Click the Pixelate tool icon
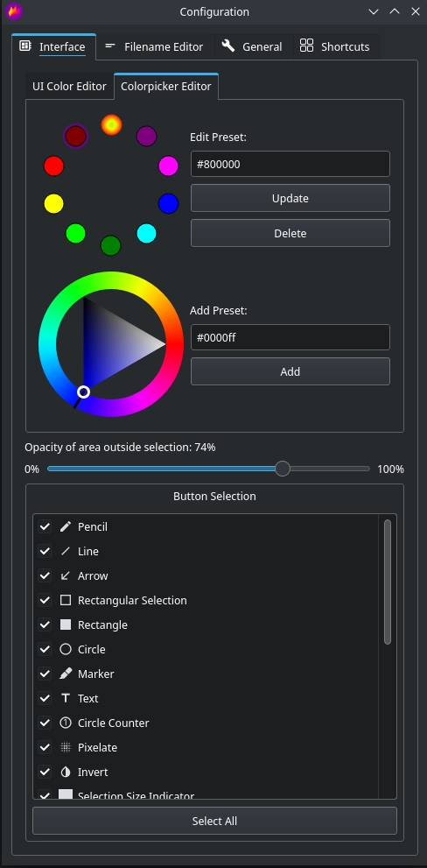Image resolution: width=427 pixels, height=868 pixels. pos(66,747)
